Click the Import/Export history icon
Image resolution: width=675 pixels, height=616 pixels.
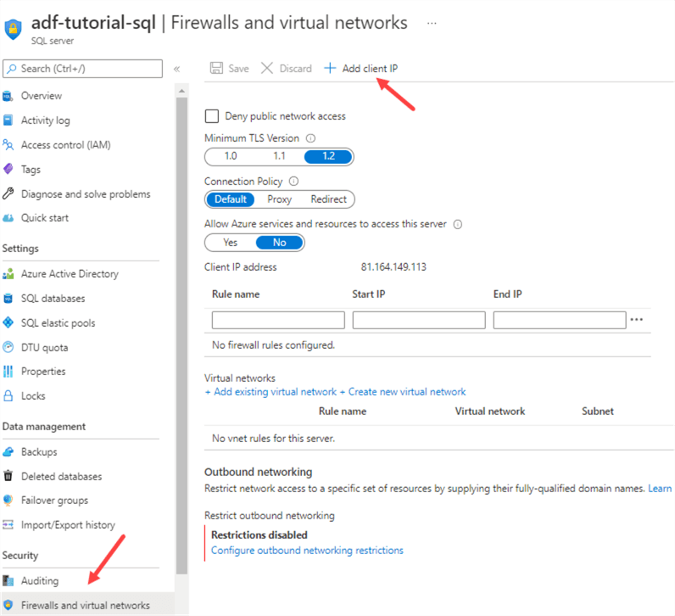(x=8, y=524)
